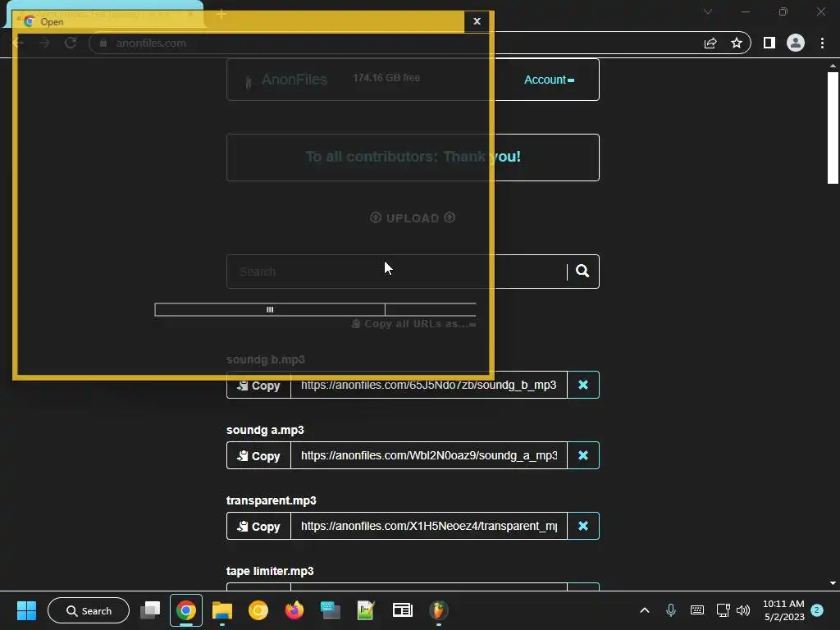This screenshot has width=840, height=630.
Task: Open network settings tray icon
Action: tap(724, 610)
